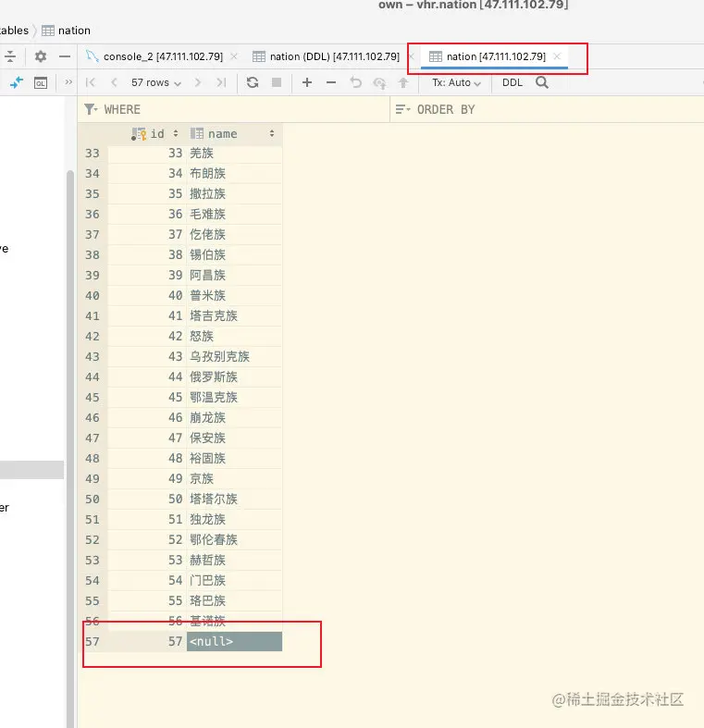
Task: Select the name cell 鄂温克族
Action: [234, 398]
